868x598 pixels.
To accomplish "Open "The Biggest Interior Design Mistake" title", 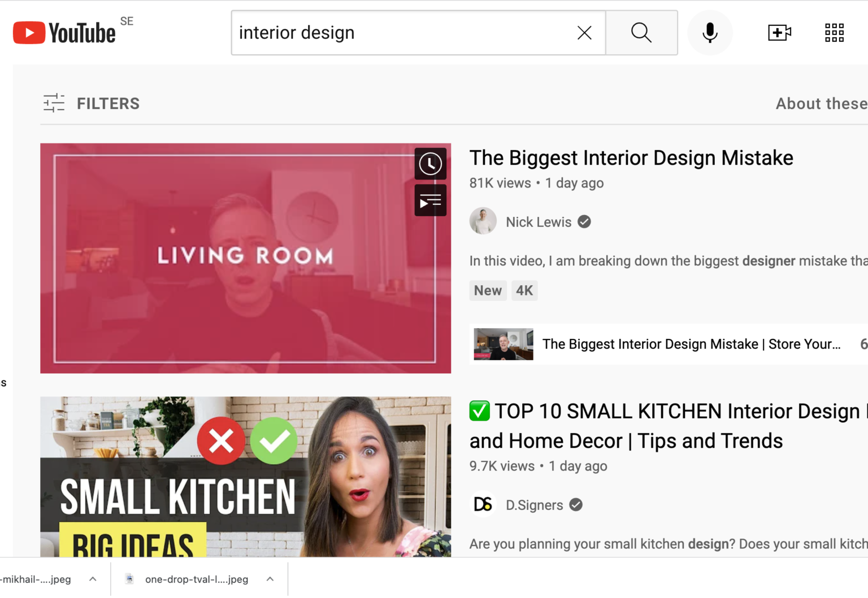I will pyautogui.click(x=631, y=158).
